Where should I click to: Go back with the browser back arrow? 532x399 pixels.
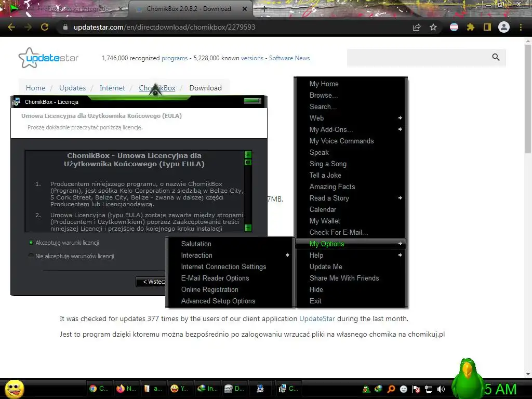11,27
